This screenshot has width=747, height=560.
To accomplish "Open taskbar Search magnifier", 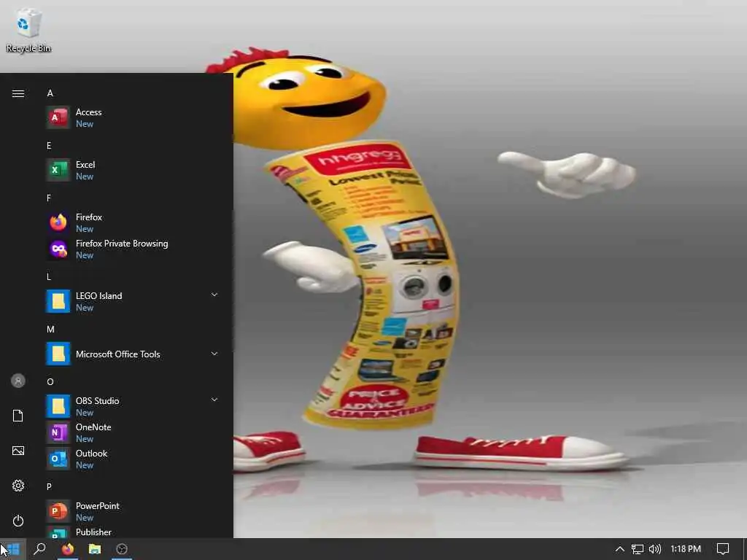I will tap(40, 549).
